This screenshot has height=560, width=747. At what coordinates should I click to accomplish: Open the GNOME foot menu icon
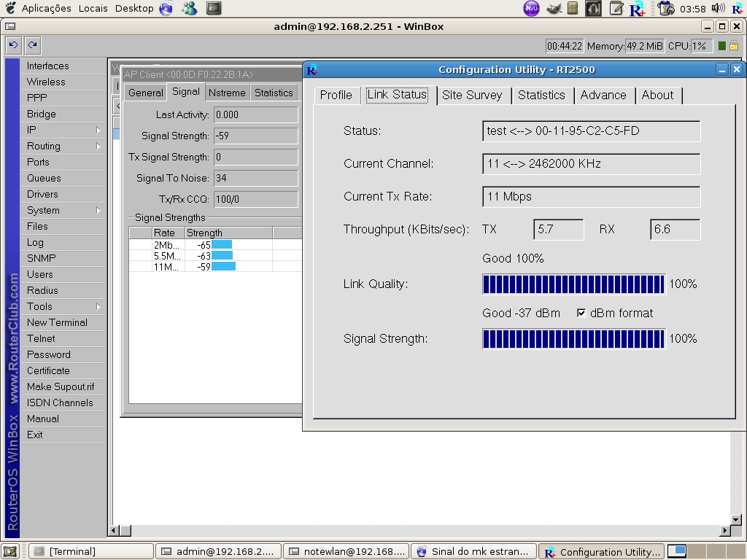[10, 8]
